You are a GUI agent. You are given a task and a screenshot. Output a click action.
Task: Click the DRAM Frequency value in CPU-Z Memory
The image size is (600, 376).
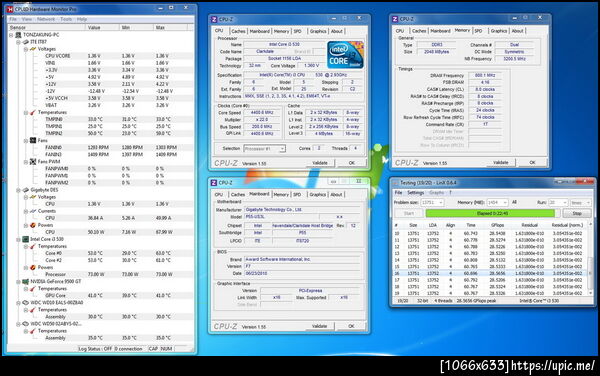tap(485, 75)
